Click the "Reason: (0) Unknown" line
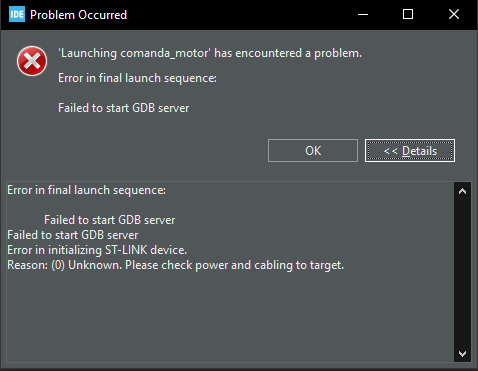The height and width of the screenshot is (371, 478). [x=175, y=265]
